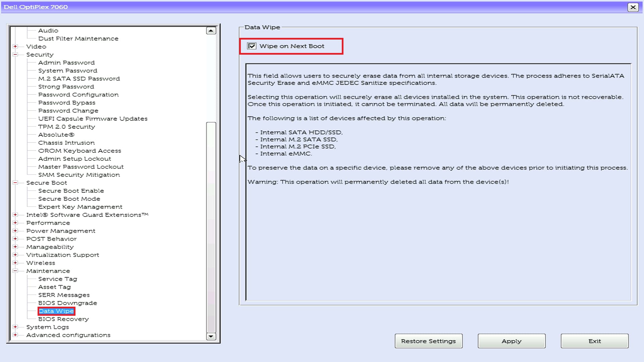Collapse the Maintenance tree node

pos(15,271)
